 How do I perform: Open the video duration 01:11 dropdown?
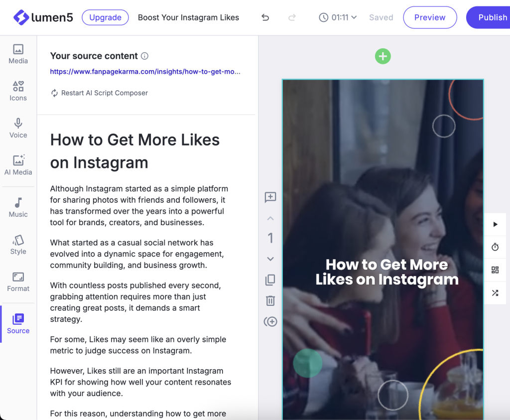point(338,17)
